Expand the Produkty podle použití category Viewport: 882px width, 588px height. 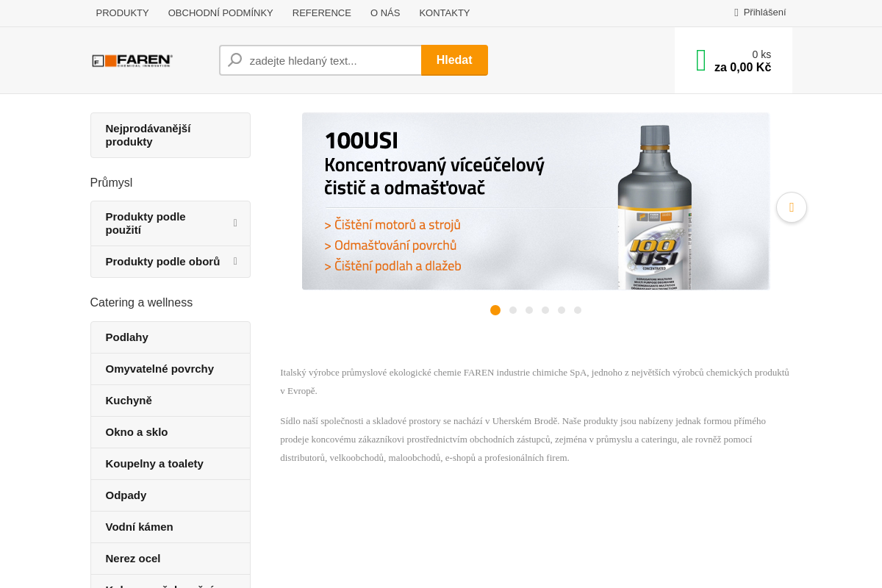coord(170,223)
